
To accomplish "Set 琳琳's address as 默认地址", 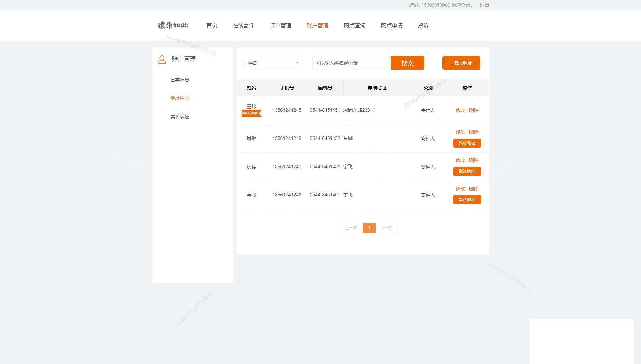I will (x=467, y=143).
